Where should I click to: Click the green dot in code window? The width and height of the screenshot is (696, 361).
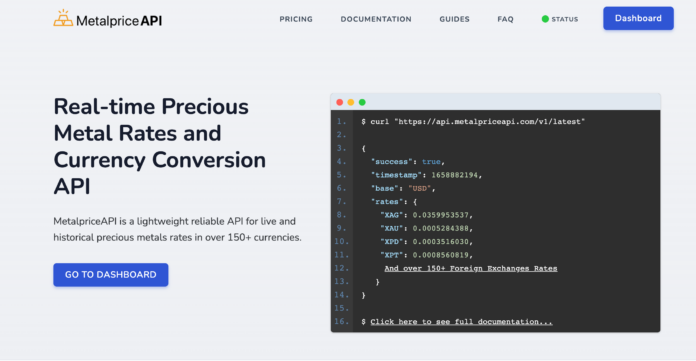coord(362,103)
